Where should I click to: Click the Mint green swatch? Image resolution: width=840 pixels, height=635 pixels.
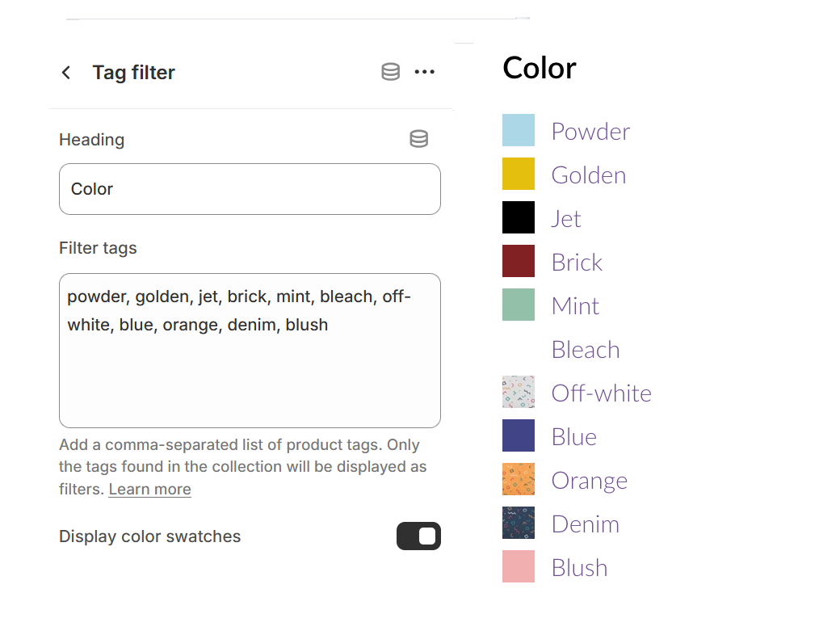(x=518, y=304)
